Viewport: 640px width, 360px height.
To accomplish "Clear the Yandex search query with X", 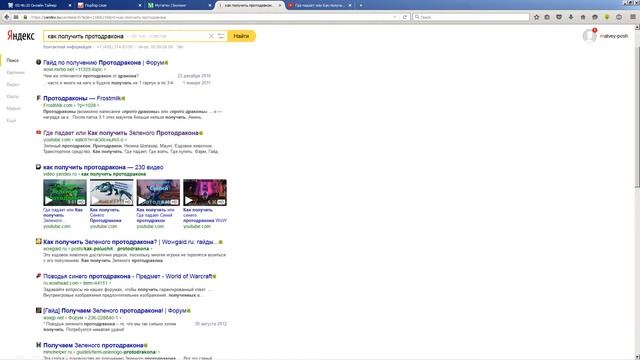I will 211,36.
